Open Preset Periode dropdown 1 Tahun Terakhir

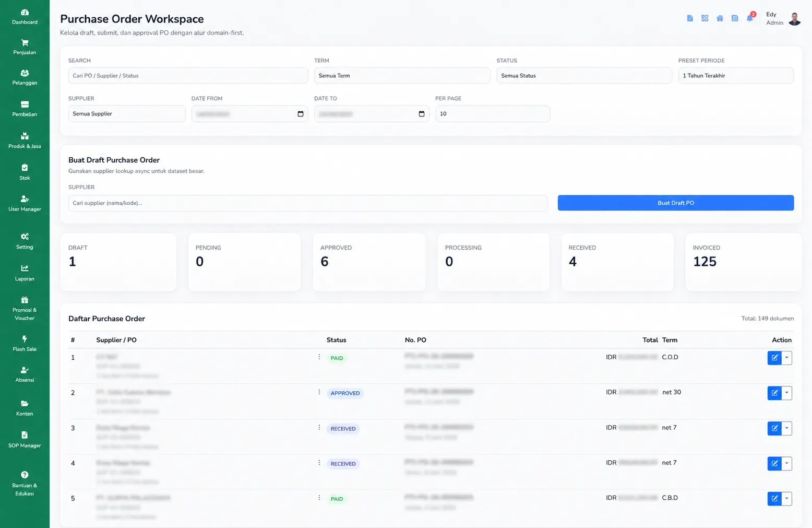736,76
